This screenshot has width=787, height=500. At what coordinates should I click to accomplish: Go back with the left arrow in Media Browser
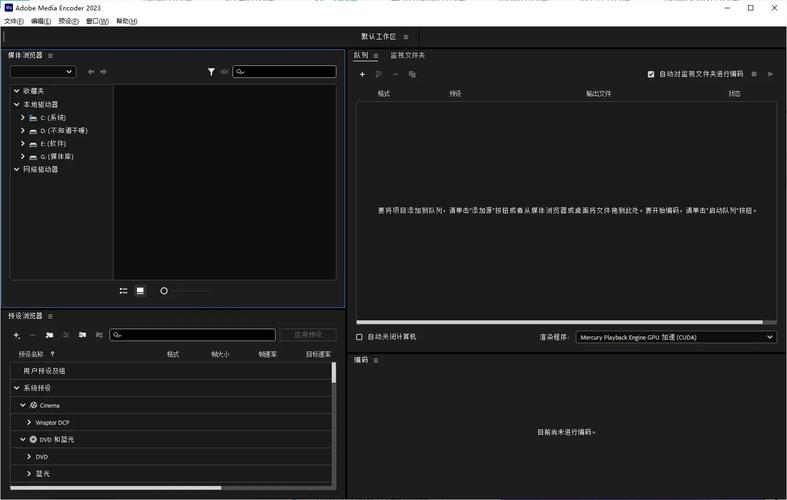[91, 72]
